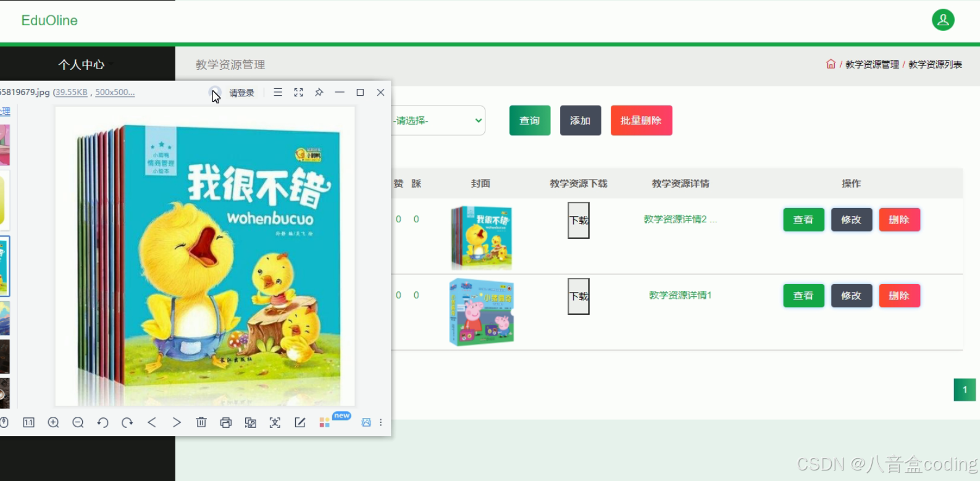The image size is (980, 481).
Task: Delete the image with trash icon
Action: coord(201,422)
